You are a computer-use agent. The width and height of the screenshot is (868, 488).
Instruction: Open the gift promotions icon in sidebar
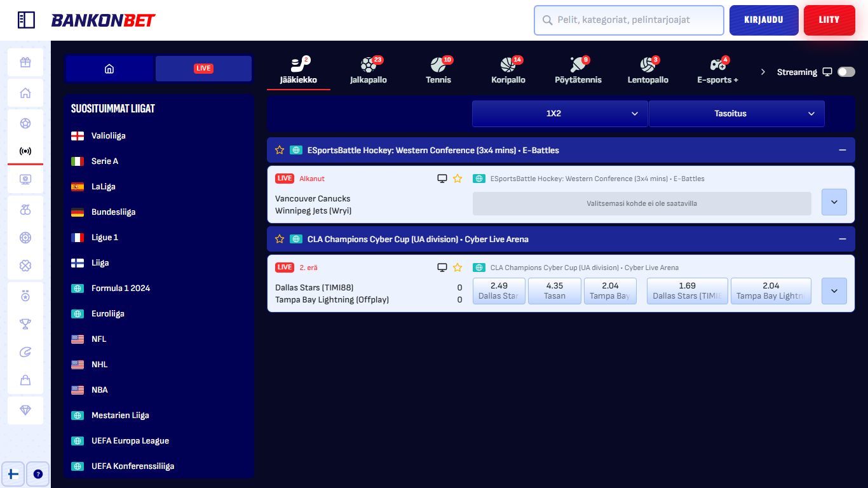[x=25, y=62]
